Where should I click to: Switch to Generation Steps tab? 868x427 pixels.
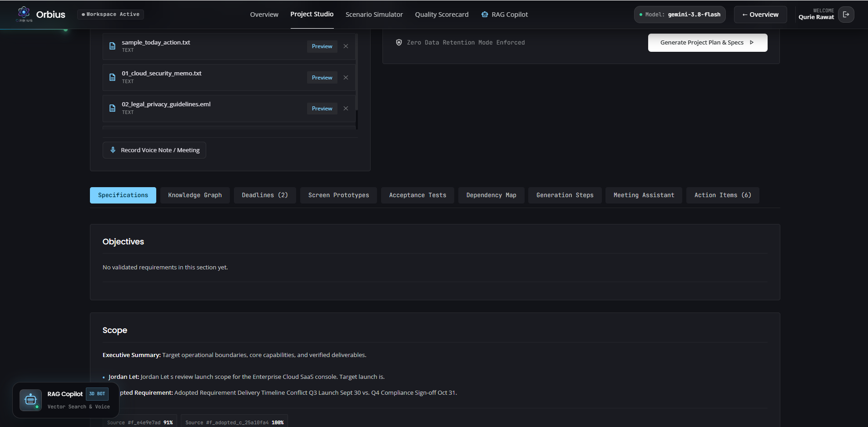click(565, 195)
